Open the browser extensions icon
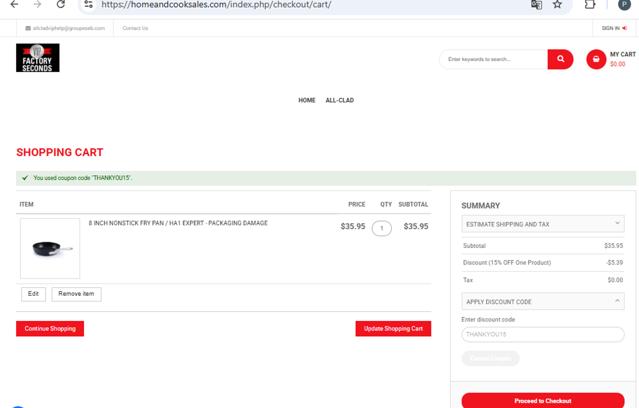The width and height of the screenshot is (639, 408). [x=590, y=4]
